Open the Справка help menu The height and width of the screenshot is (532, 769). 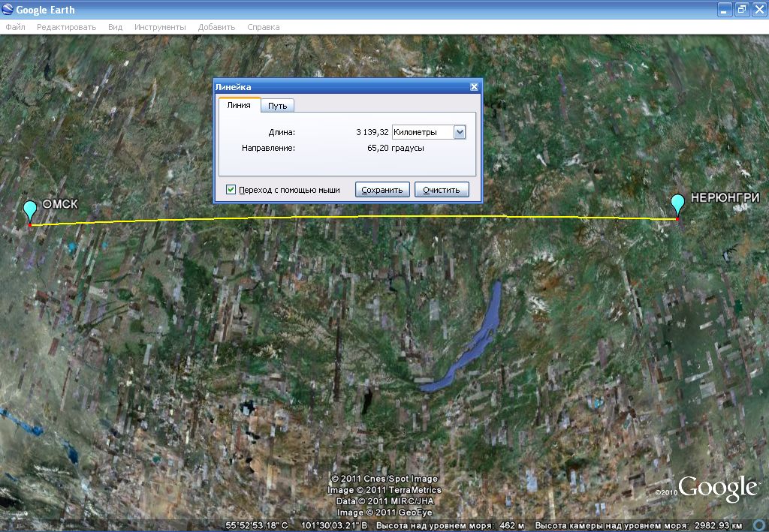tap(263, 27)
